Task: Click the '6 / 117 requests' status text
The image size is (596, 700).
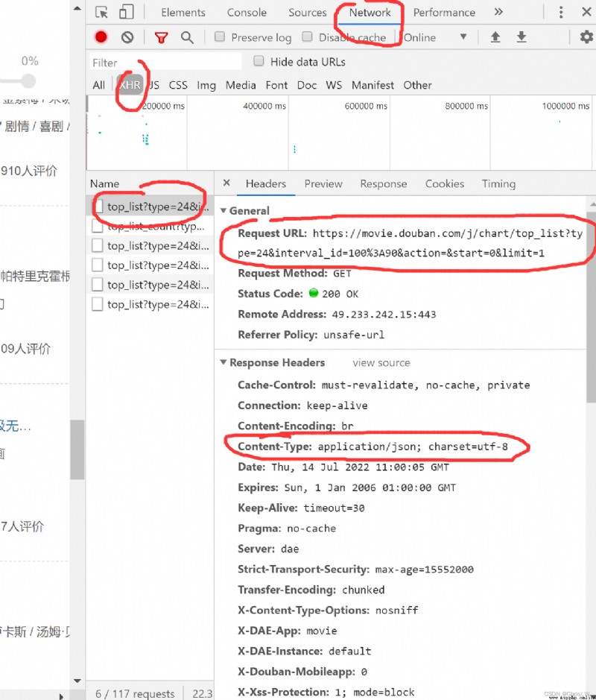Action: 135,693
